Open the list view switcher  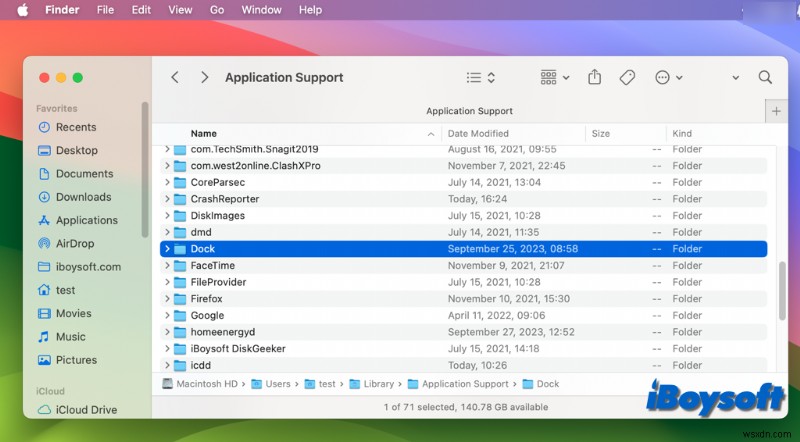pyautogui.click(x=481, y=78)
